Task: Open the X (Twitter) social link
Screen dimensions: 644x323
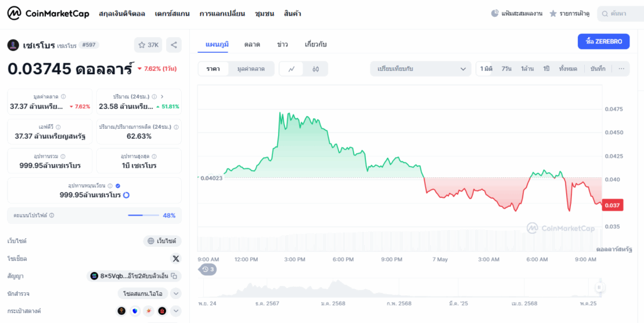Action: pyautogui.click(x=175, y=258)
